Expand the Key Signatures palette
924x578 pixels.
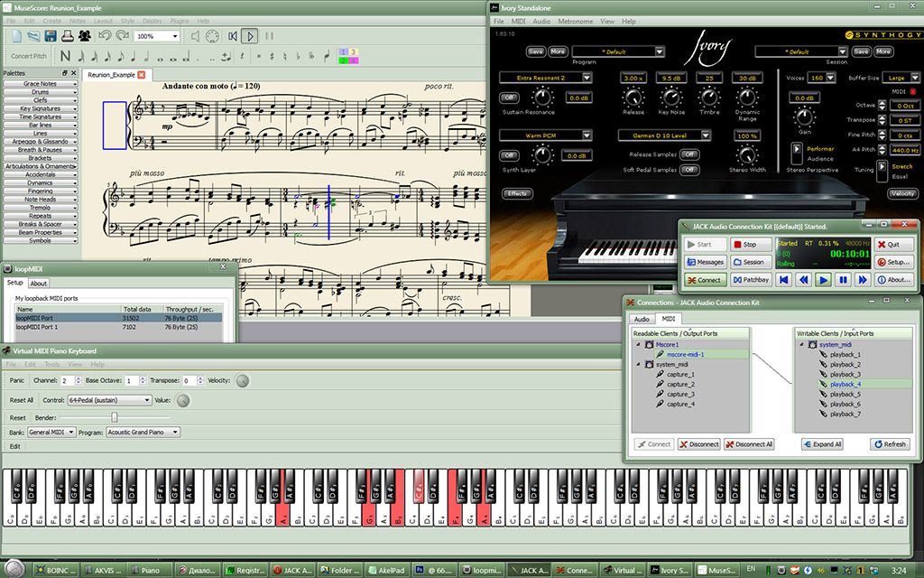pos(40,108)
